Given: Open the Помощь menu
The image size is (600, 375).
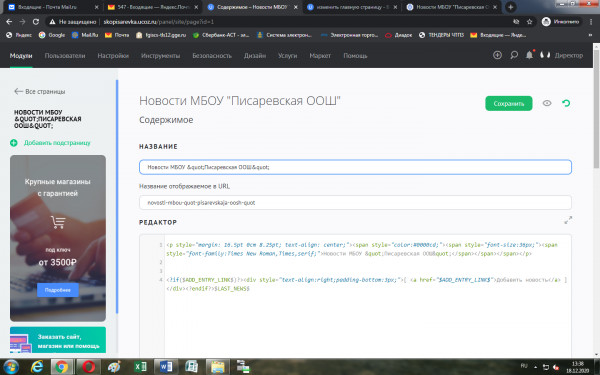Looking at the screenshot, I should 355,55.
